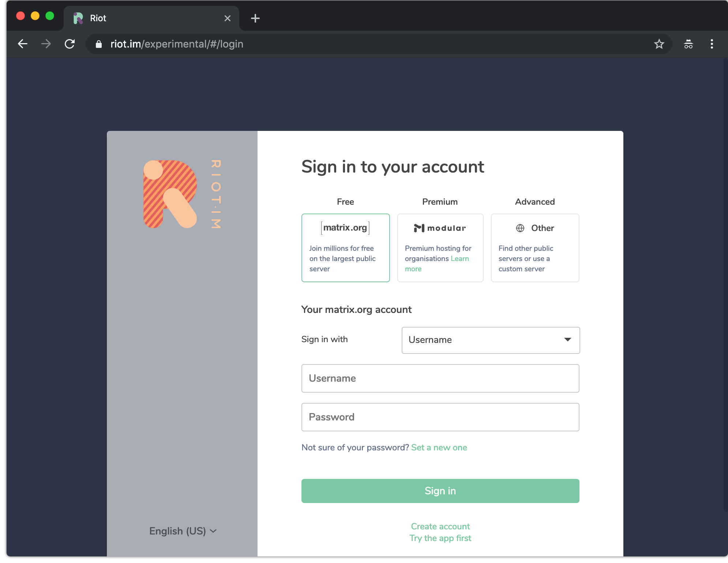
Task: Click the browser forward arrow
Action: (x=46, y=44)
